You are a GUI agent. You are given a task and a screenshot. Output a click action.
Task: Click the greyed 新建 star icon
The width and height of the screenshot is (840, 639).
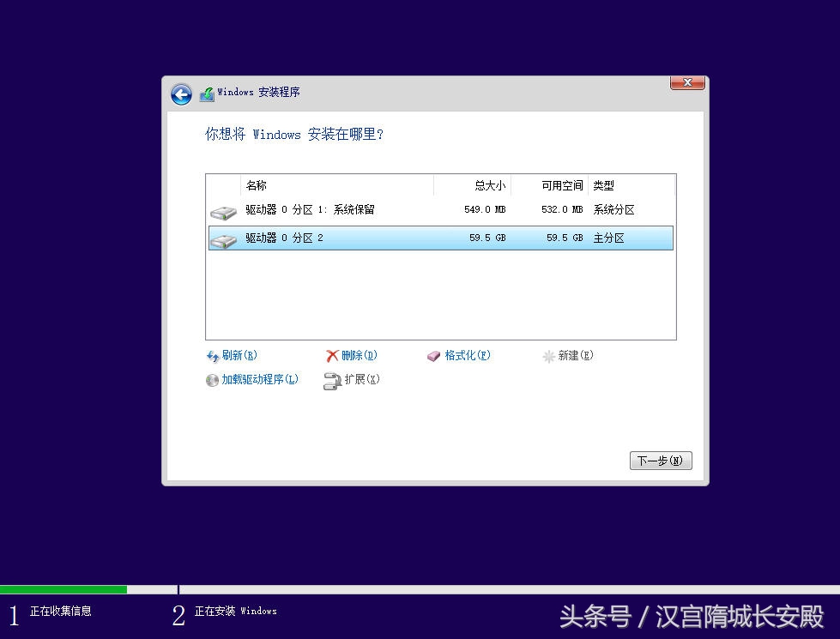click(548, 356)
